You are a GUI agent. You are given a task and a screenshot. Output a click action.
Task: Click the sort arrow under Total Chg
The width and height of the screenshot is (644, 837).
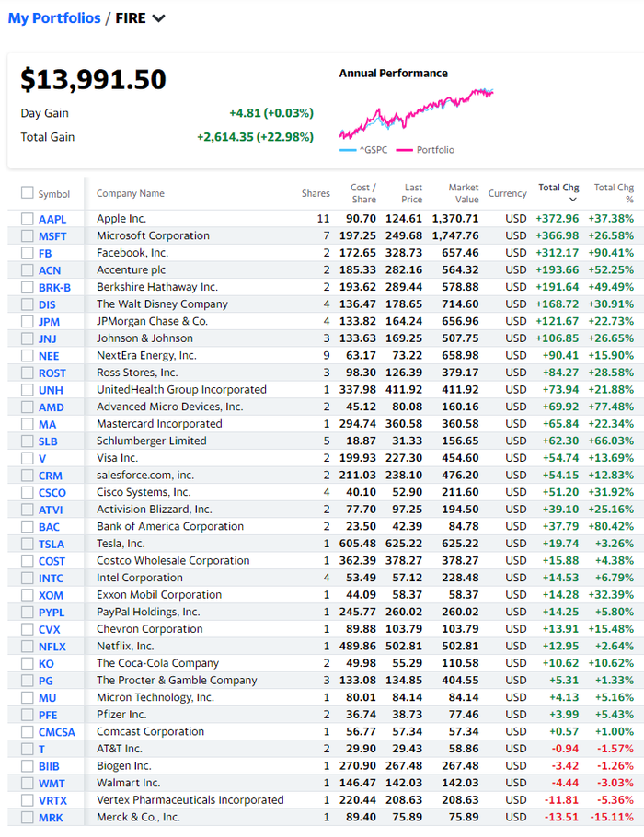pyautogui.click(x=573, y=200)
